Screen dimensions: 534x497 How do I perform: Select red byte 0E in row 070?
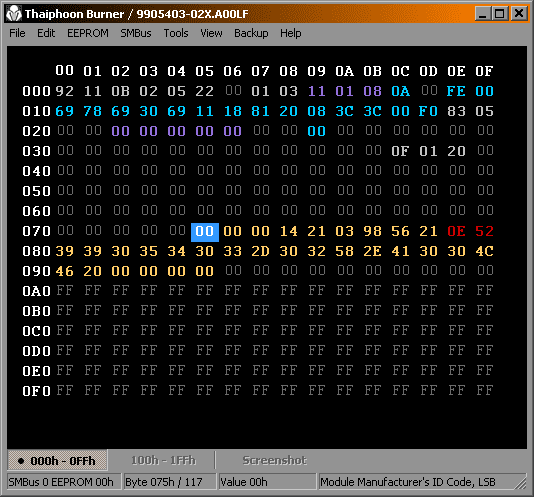[456, 231]
